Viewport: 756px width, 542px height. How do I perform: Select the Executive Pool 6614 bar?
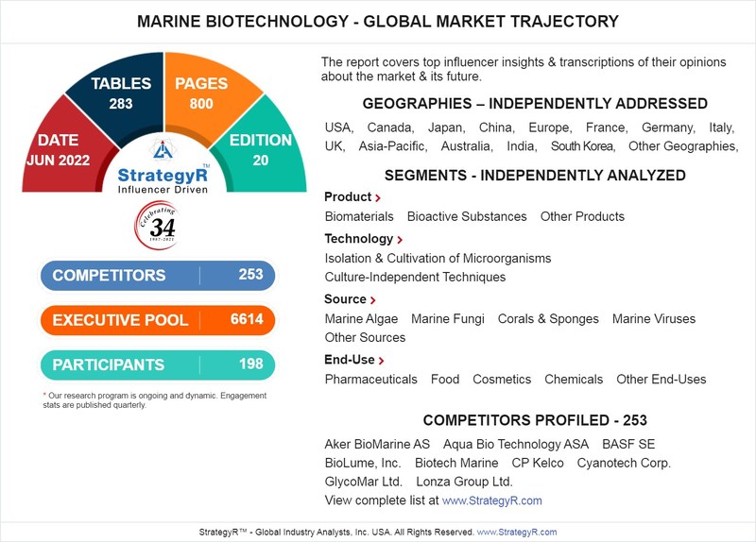click(158, 320)
